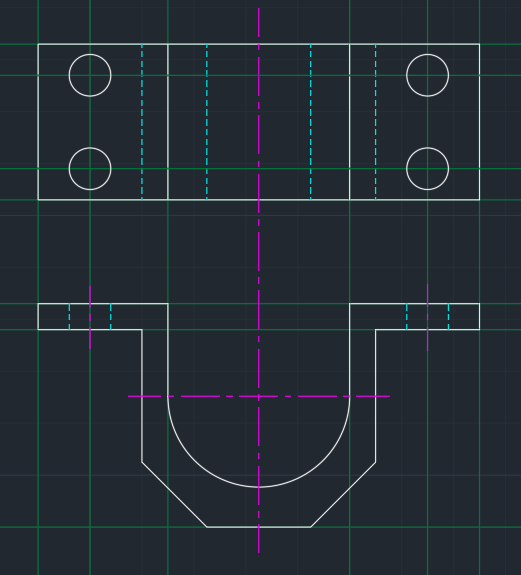This screenshot has height=575, width=521.
Task: Select the leftmost cyan hidden line in top view
Action: 142,122
